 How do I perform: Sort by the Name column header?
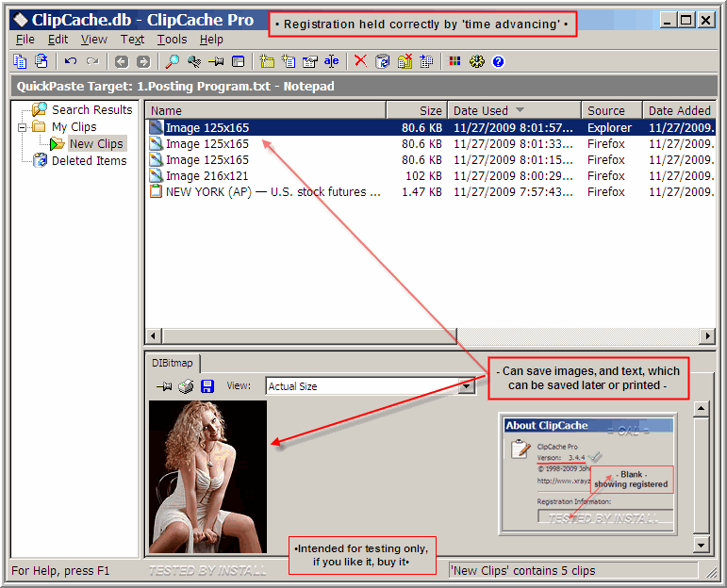point(266,111)
